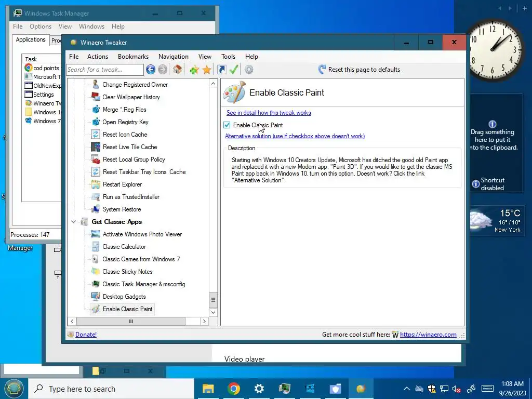Click the Winaero Tweaker taskbar icon
The height and width of the screenshot is (399, 532).
point(361,389)
